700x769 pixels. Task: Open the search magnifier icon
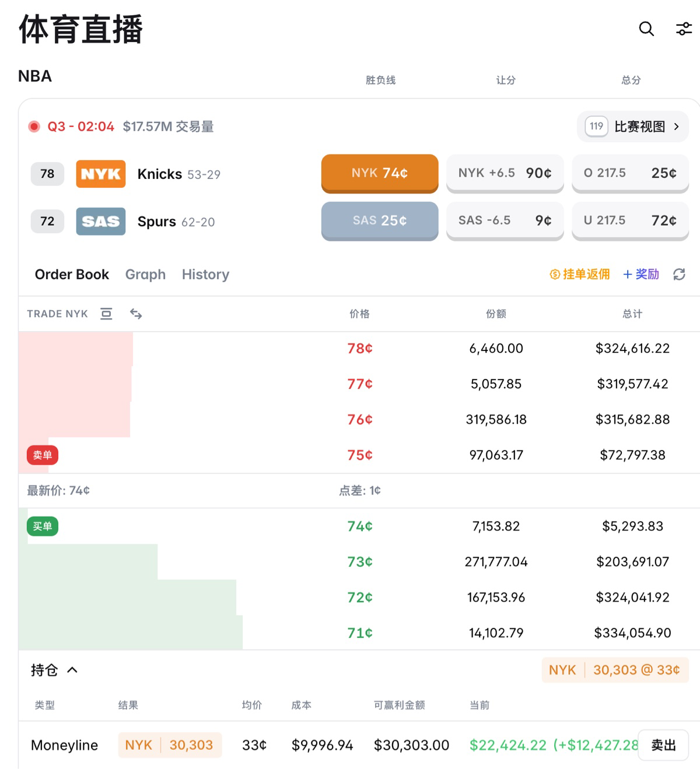[646, 29]
